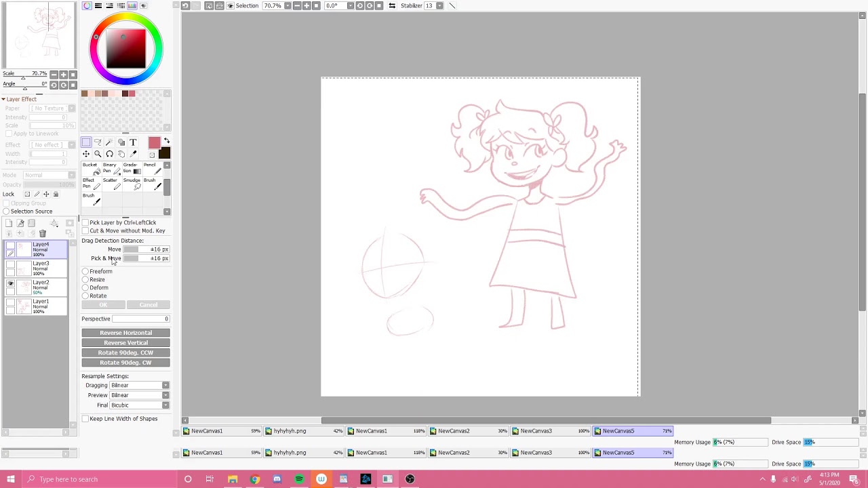Select the Rotate view tool
This screenshot has height=488, width=868.
coord(109,154)
